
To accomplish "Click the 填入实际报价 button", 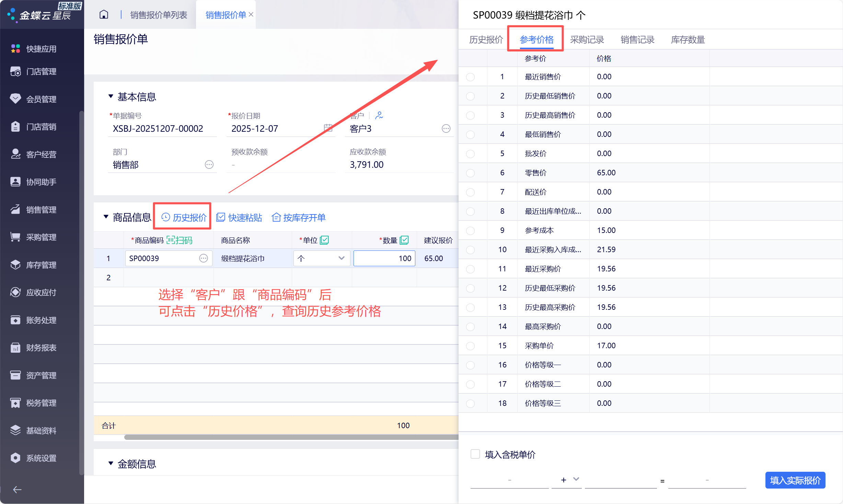I will click(x=795, y=480).
